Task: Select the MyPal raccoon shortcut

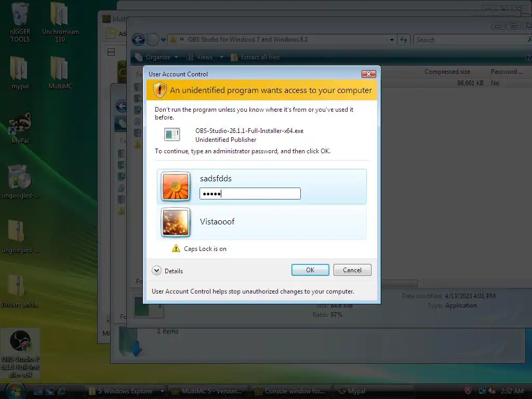Action: [20, 128]
